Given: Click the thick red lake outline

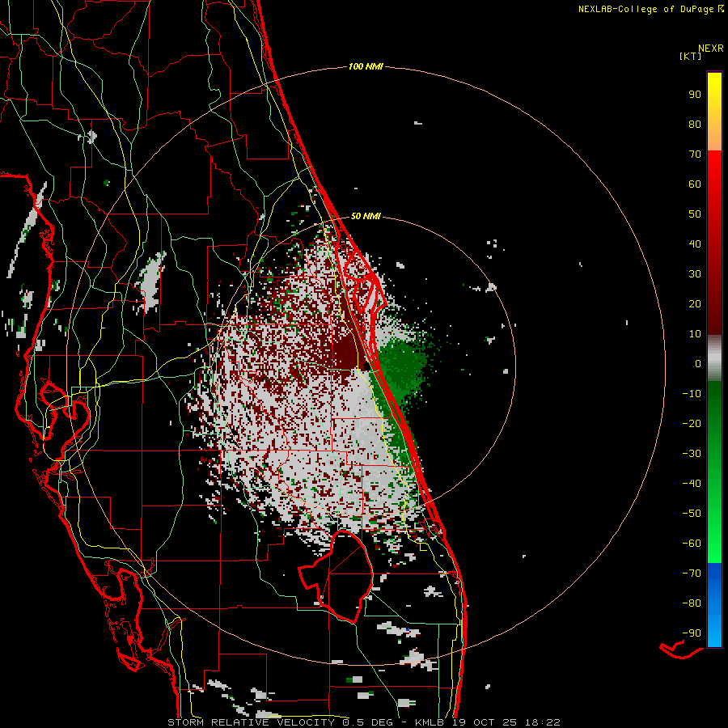Looking at the screenshot, I should [336, 576].
